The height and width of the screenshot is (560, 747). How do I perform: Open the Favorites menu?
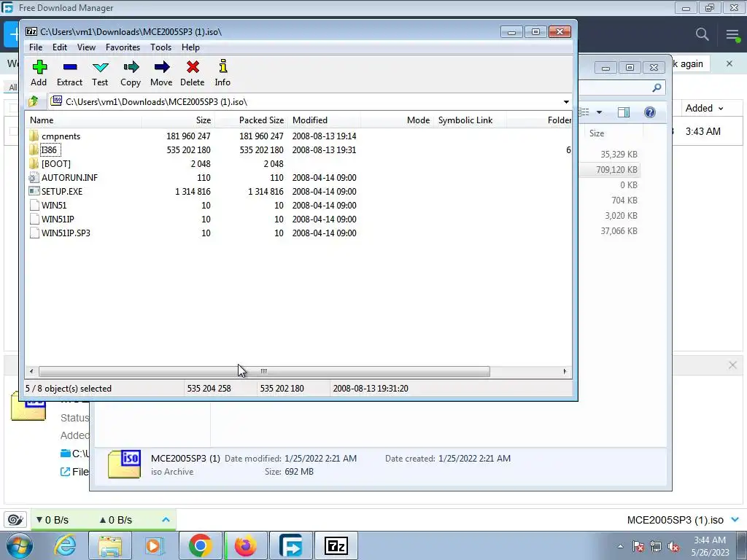click(x=123, y=47)
